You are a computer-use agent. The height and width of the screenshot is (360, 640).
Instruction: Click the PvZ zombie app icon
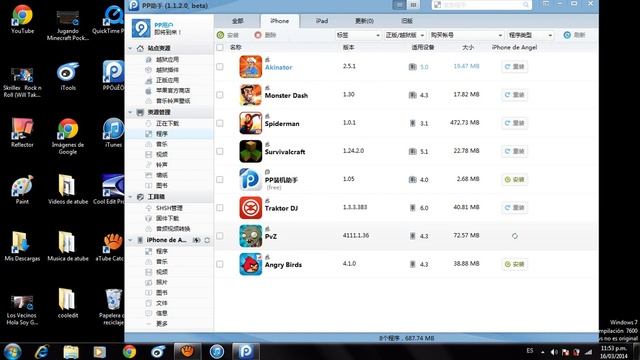point(250,236)
